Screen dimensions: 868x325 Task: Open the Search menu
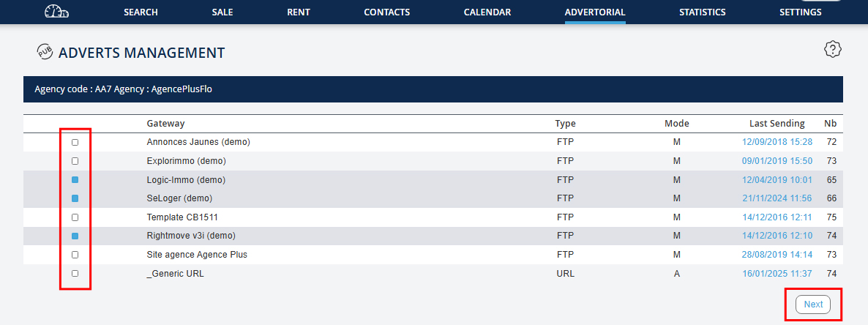(141, 12)
